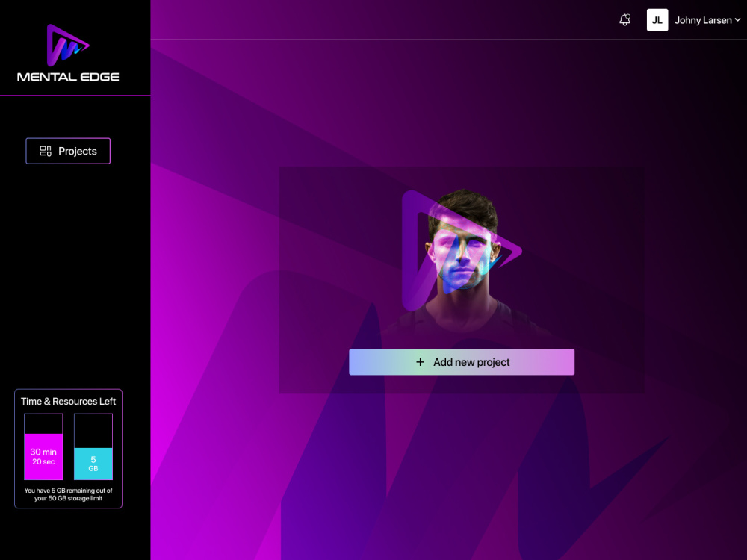Click the JL user avatar
The image size is (747, 560).
(x=657, y=20)
